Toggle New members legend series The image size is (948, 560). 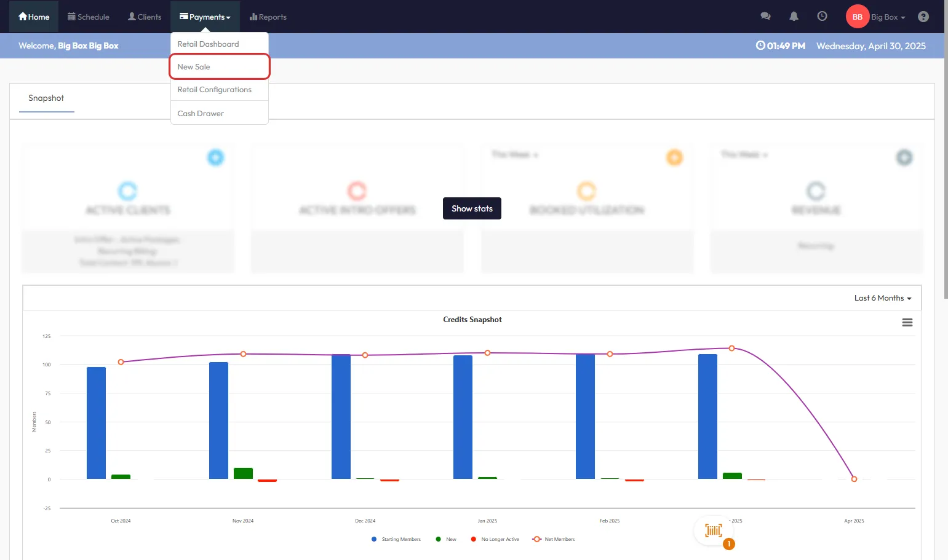[x=446, y=539]
